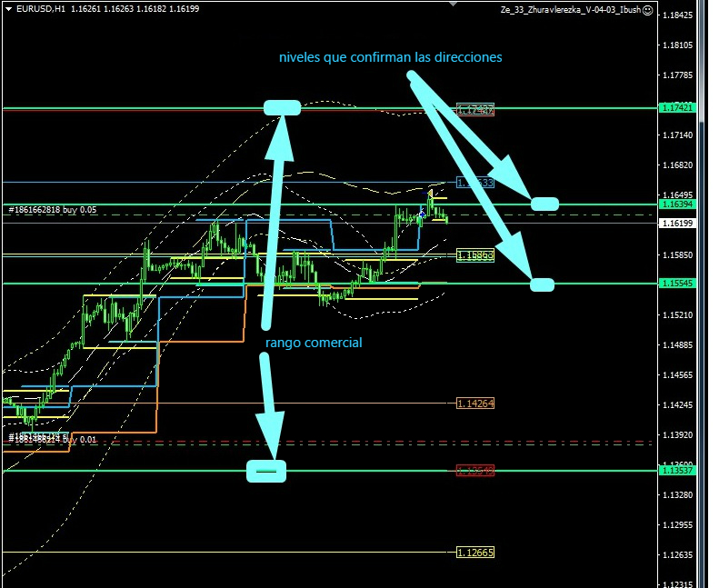Click the green 1.16394 price axis tag
719x588 pixels.
679,205
